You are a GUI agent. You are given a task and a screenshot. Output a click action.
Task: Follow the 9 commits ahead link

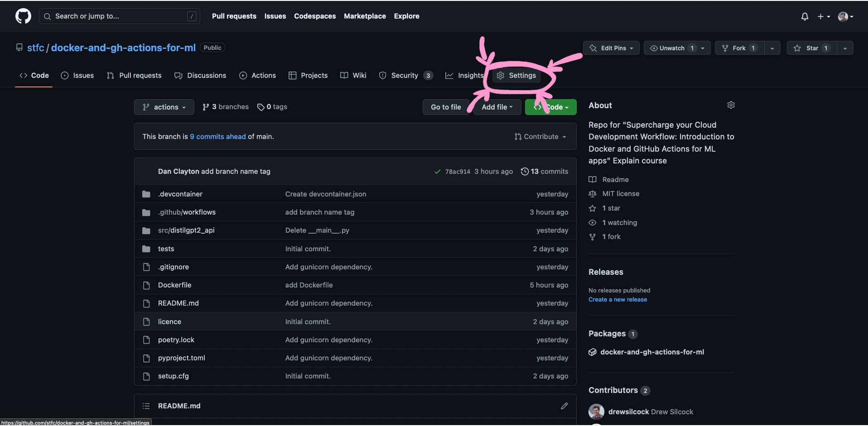tap(218, 136)
